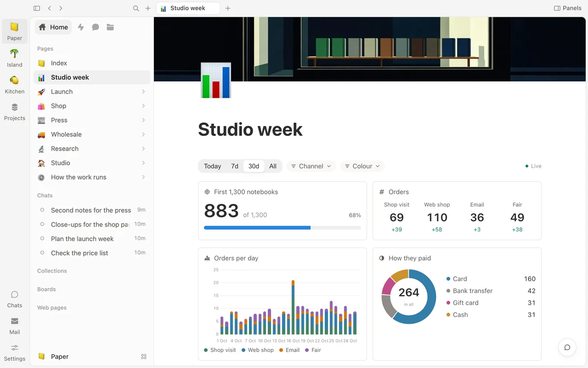Image resolution: width=588 pixels, height=368 pixels.
Task: Go back with the left arrow
Action: [x=49, y=8]
